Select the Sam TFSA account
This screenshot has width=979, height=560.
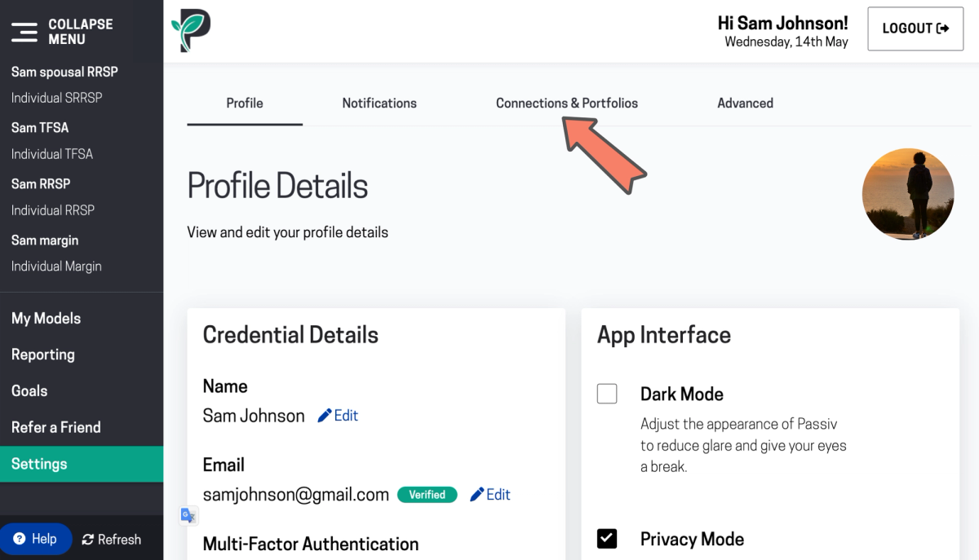pyautogui.click(x=40, y=127)
